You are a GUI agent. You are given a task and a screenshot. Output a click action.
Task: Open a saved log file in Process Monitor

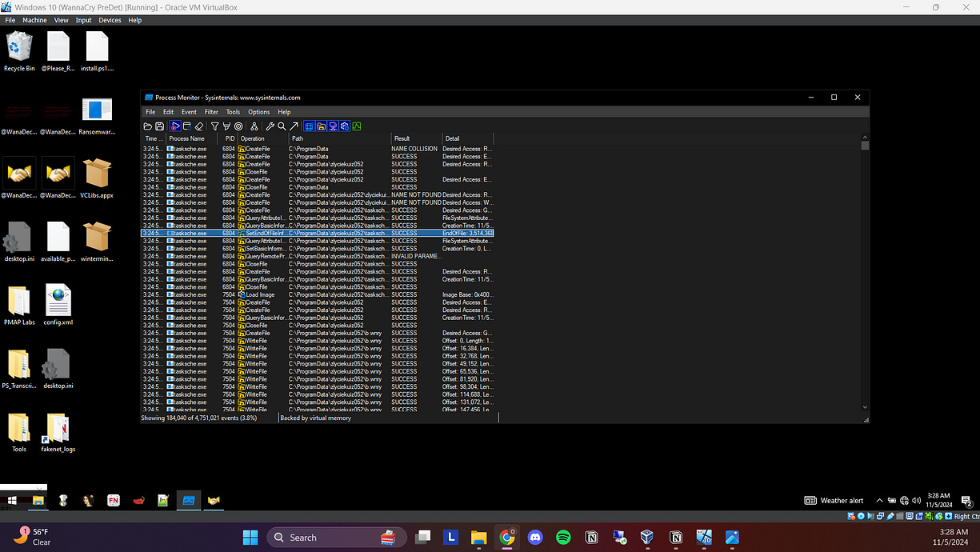[x=147, y=126]
